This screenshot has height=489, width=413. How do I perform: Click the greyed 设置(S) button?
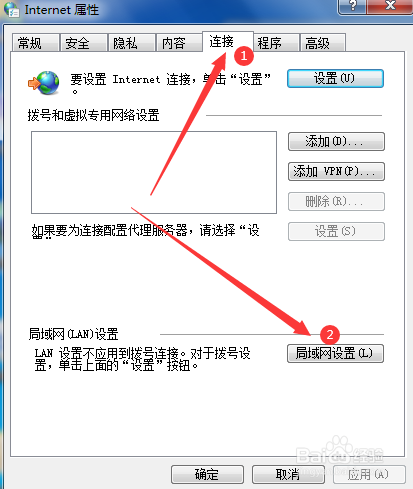point(336,231)
